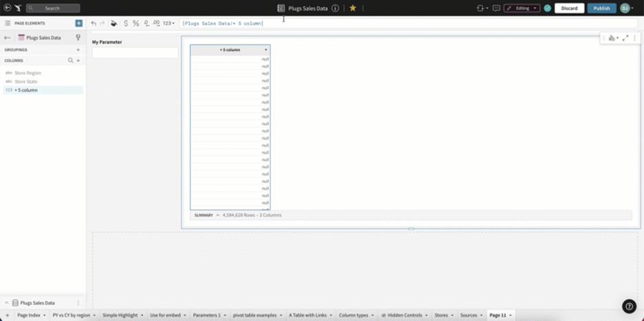Image resolution: width=644 pixels, height=321 pixels.
Task: Open the Simple Highlight page tab
Action: click(121, 315)
